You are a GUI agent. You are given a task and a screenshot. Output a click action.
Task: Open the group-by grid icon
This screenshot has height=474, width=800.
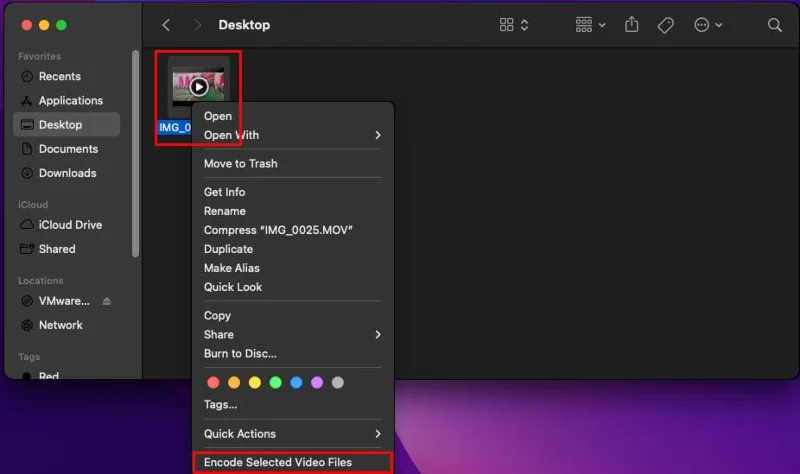point(584,24)
